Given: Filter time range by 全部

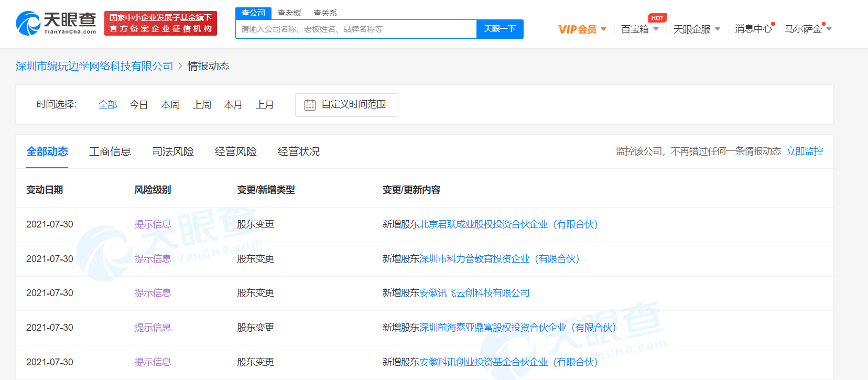Looking at the screenshot, I should [x=108, y=105].
